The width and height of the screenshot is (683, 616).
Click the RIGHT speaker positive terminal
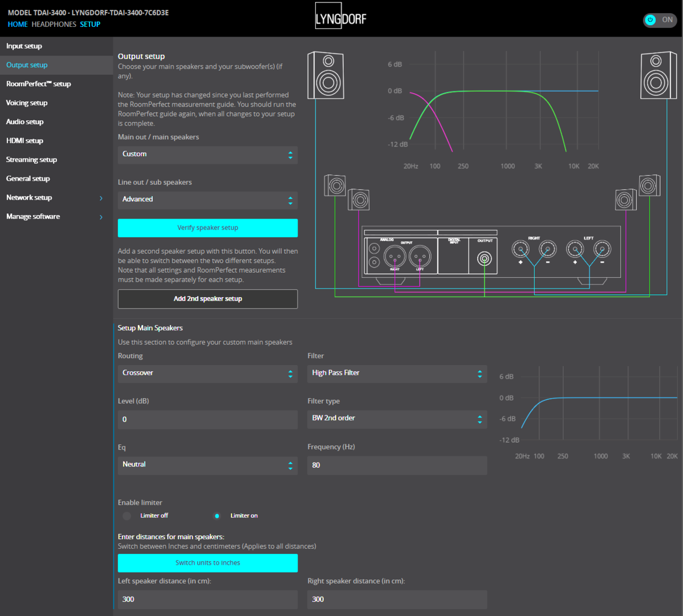coord(521,249)
